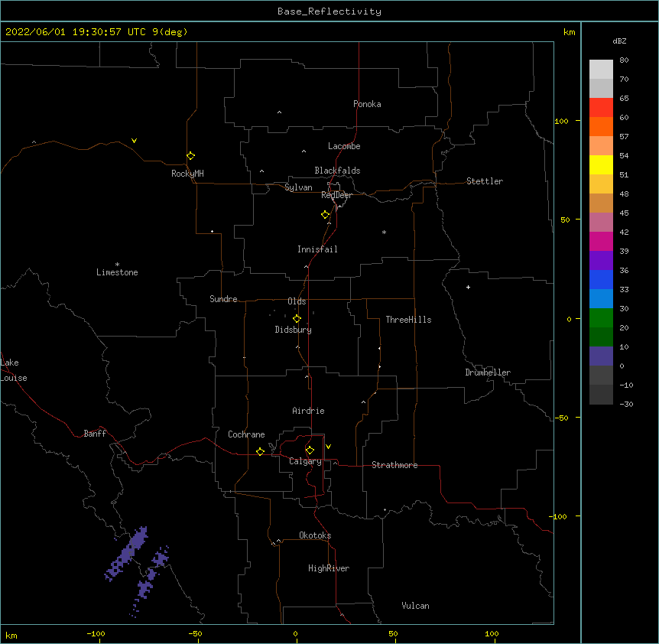Image resolution: width=659 pixels, height=644 pixels.
Task: Click the ThreeHills town label
Action: pyautogui.click(x=408, y=320)
